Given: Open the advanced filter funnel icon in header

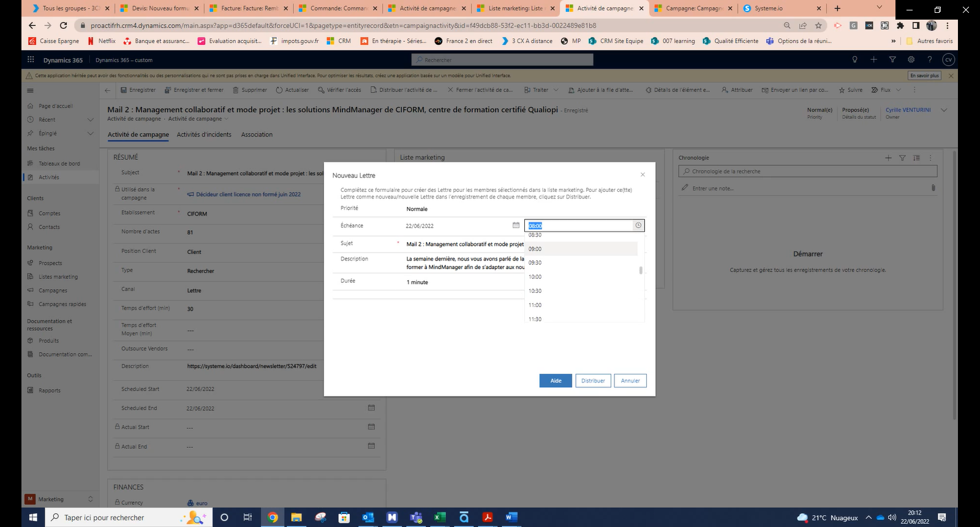Looking at the screenshot, I should tap(892, 59).
